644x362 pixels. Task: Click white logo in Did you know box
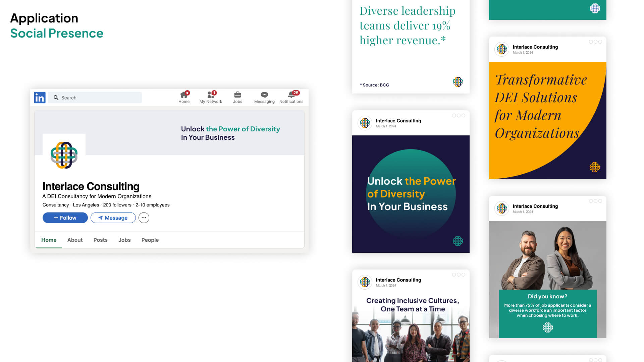[548, 327]
